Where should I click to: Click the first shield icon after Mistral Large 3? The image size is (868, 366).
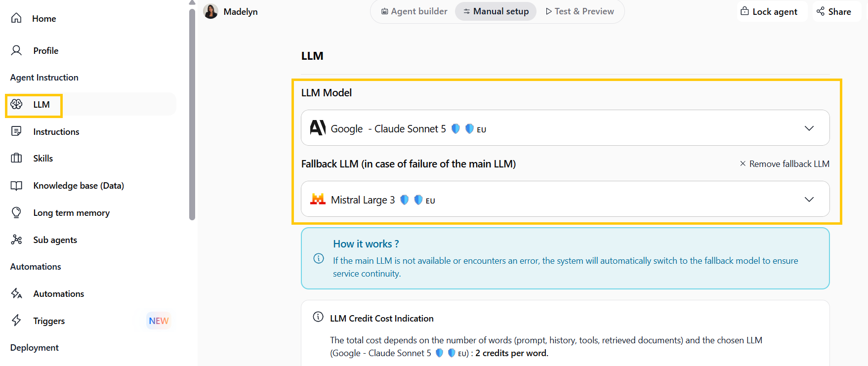coord(404,200)
